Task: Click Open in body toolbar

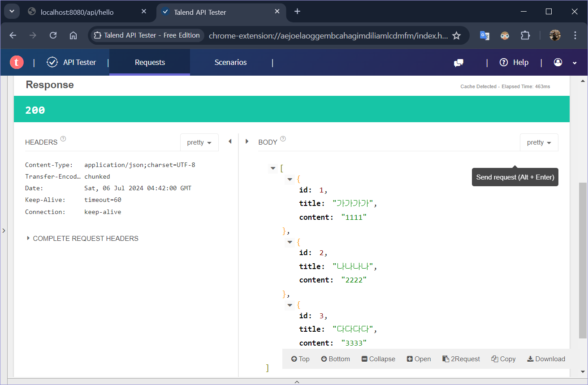Action: pyautogui.click(x=419, y=359)
